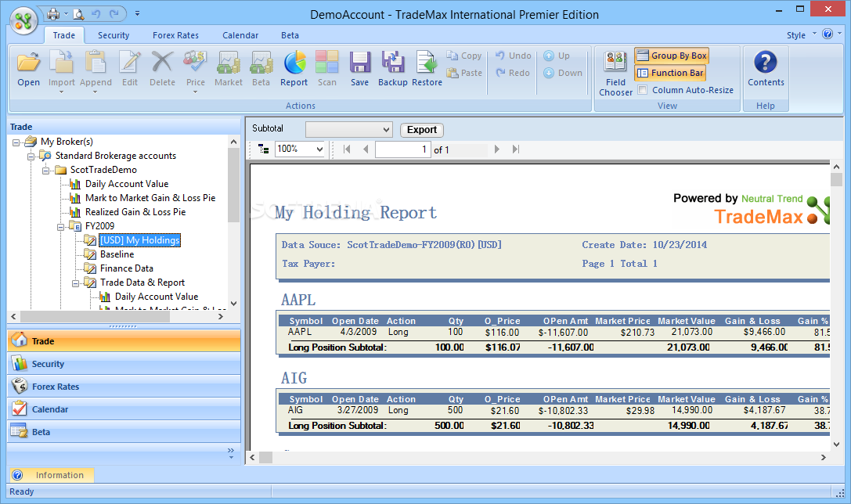Screen dimensions: 851x504
Task: Click the print preview icon in quick access toolbar
Action: click(79, 13)
